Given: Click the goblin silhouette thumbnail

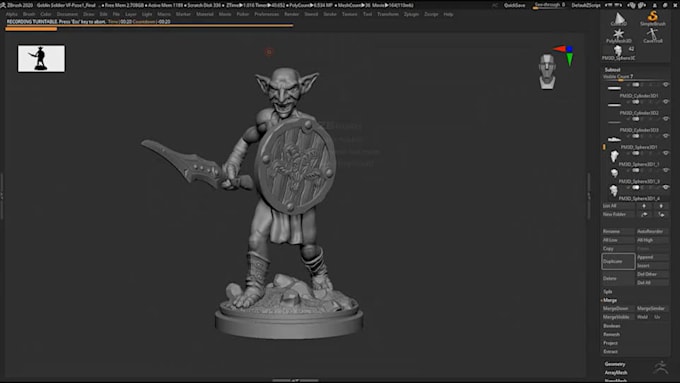Looking at the screenshot, I should [x=41, y=59].
